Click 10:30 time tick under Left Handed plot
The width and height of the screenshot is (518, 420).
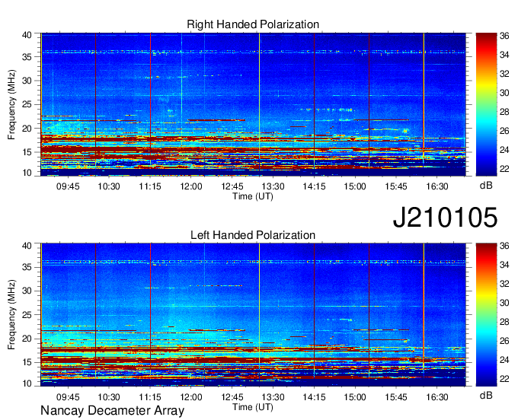tap(109, 397)
